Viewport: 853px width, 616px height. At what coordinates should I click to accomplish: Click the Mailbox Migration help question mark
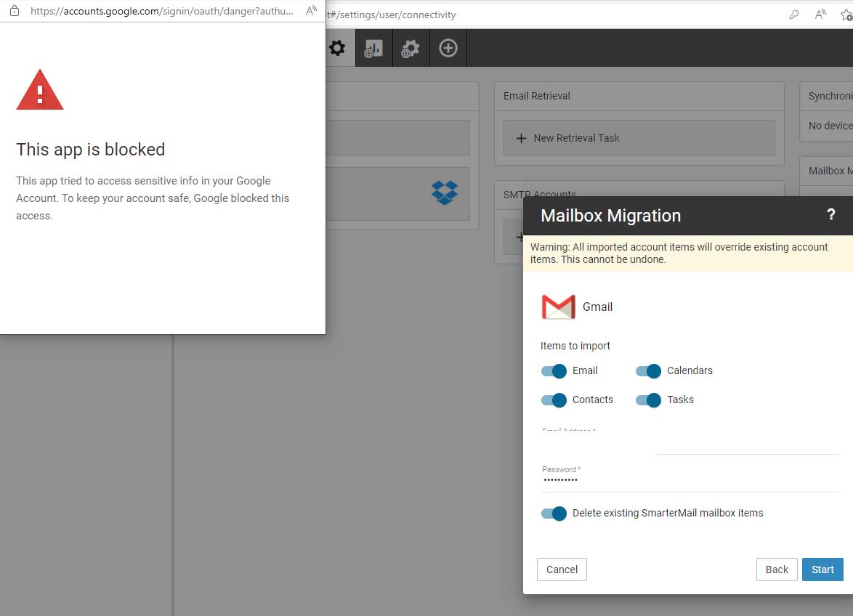point(831,215)
